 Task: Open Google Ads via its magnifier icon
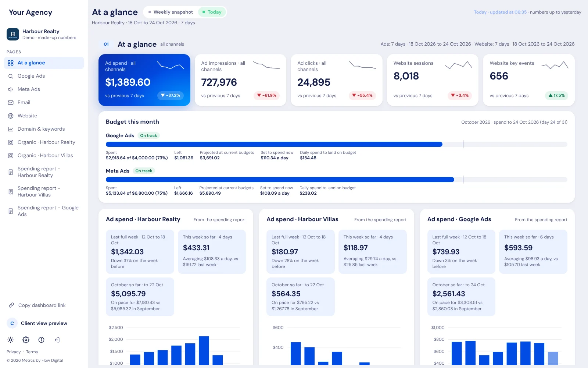(11, 76)
